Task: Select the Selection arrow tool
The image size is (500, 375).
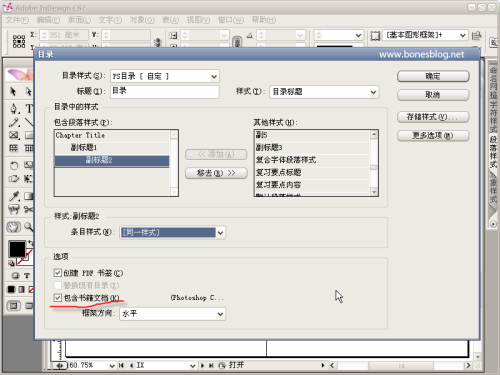Action: (13, 91)
